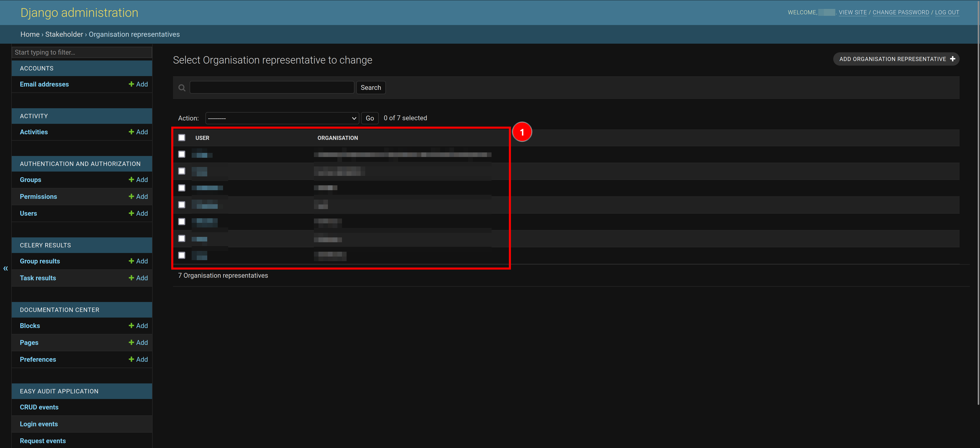Open Permissions in sidebar
The height and width of the screenshot is (448, 980).
pyautogui.click(x=39, y=196)
